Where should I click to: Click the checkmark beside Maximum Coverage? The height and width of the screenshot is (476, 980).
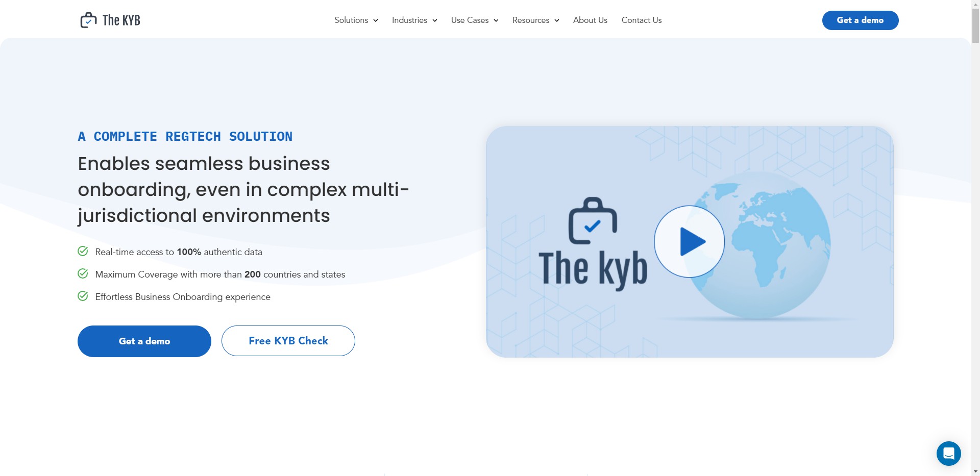tap(83, 273)
